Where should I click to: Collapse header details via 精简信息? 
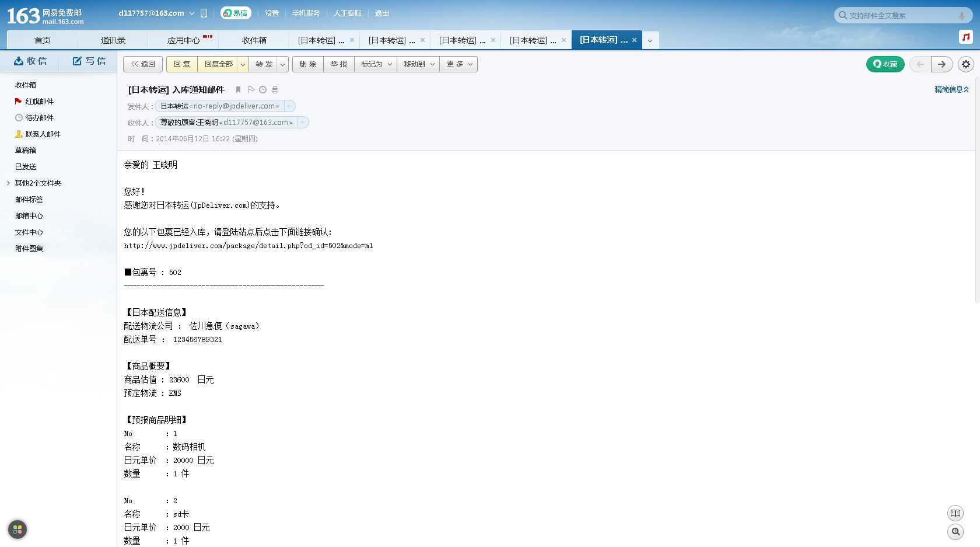(951, 89)
